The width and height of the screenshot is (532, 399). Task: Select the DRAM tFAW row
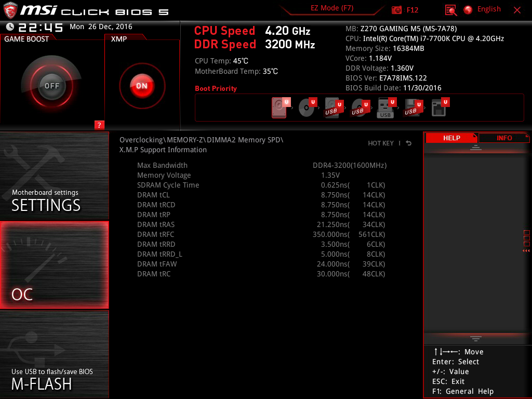[261, 263]
